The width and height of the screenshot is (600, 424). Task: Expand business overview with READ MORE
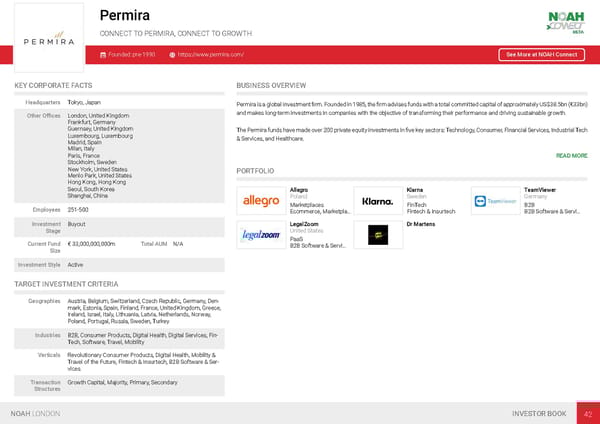click(x=571, y=156)
